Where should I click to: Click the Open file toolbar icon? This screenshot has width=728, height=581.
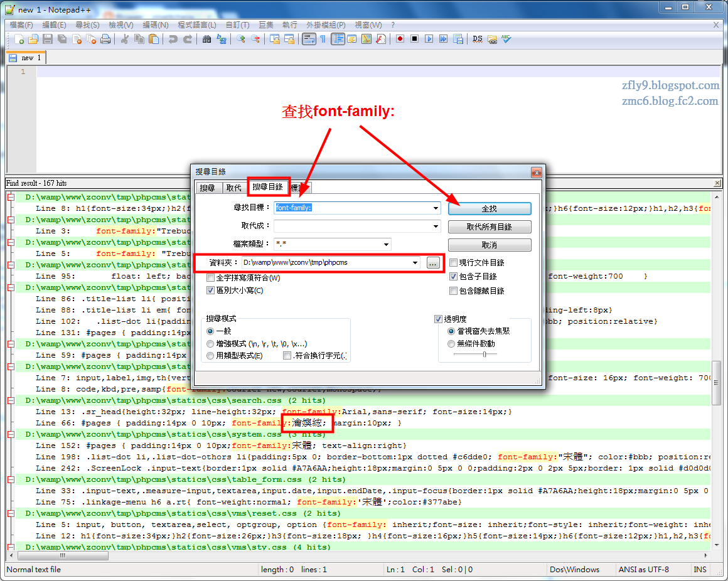[33, 40]
